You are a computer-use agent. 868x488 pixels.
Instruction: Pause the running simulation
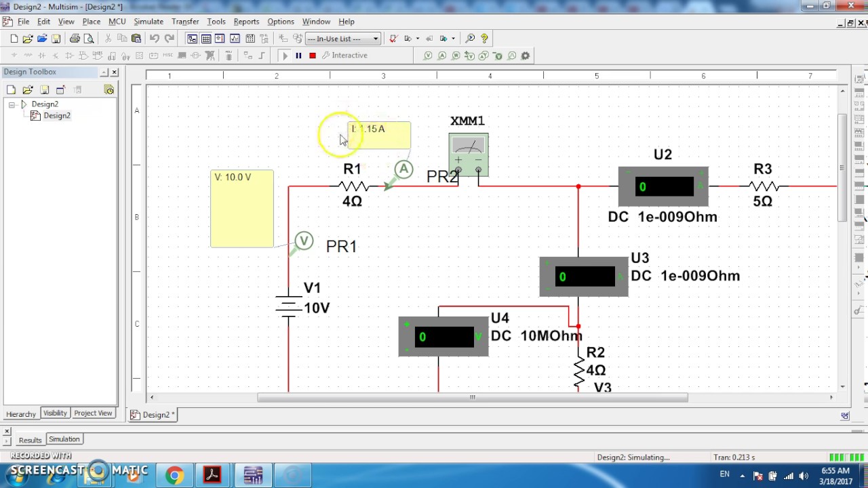298,56
